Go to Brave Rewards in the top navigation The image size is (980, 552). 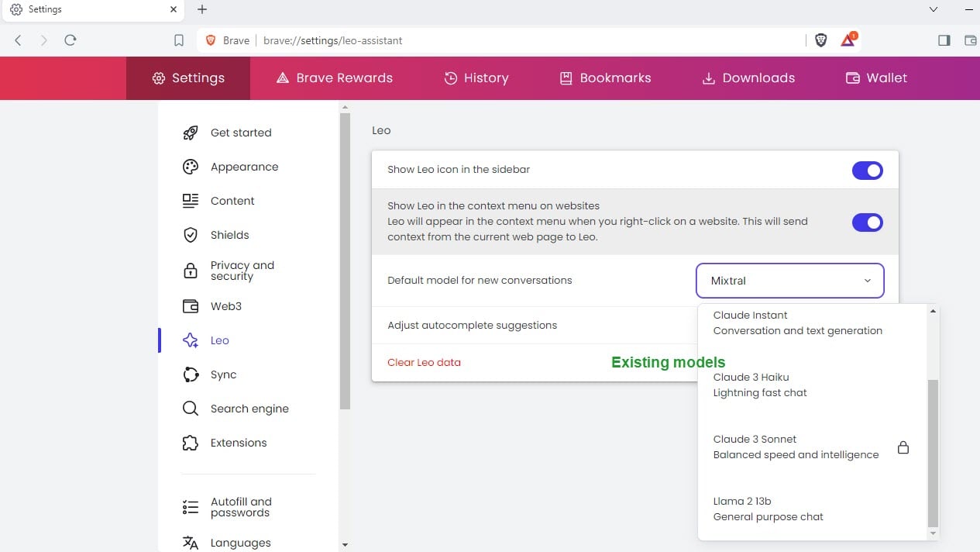pyautogui.click(x=335, y=78)
